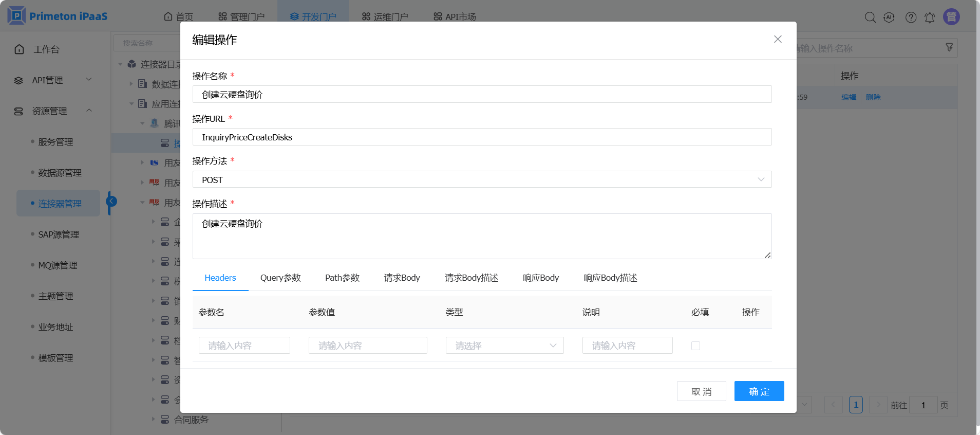This screenshot has width=980, height=435.
Task: Collapse sidebar with blue arrow handle
Action: (111, 202)
